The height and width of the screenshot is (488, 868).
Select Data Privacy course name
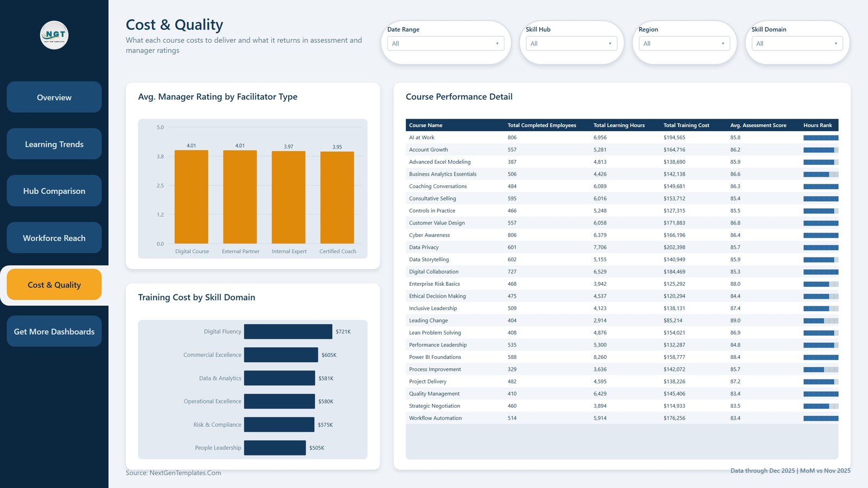pos(424,247)
